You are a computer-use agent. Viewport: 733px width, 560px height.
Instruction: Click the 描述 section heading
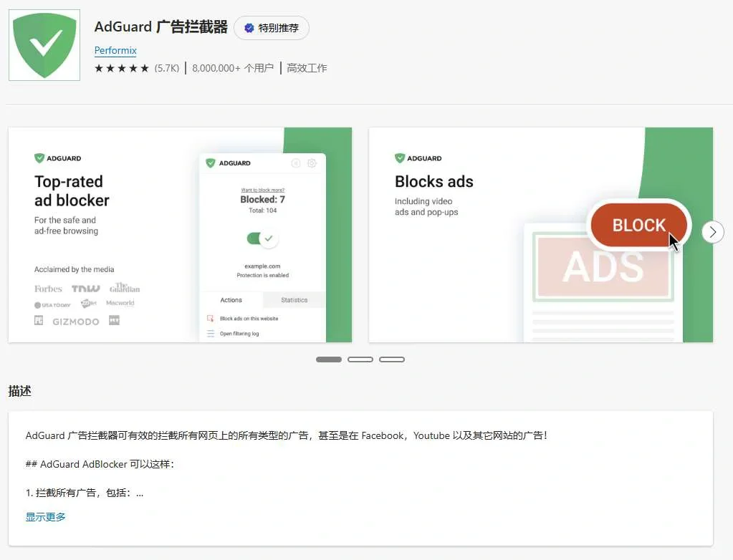[x=19, y=392]
